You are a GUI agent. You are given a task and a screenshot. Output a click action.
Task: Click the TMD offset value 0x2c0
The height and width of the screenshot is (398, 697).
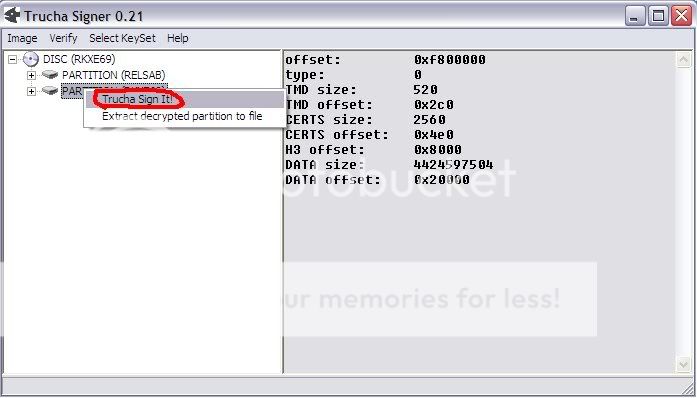tap(433, 105)
